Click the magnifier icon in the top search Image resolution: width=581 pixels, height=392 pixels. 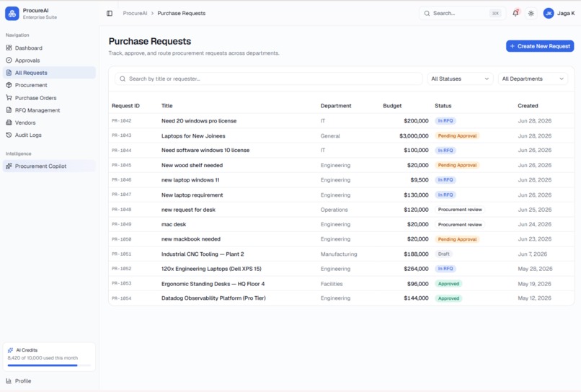pos(427,14)
